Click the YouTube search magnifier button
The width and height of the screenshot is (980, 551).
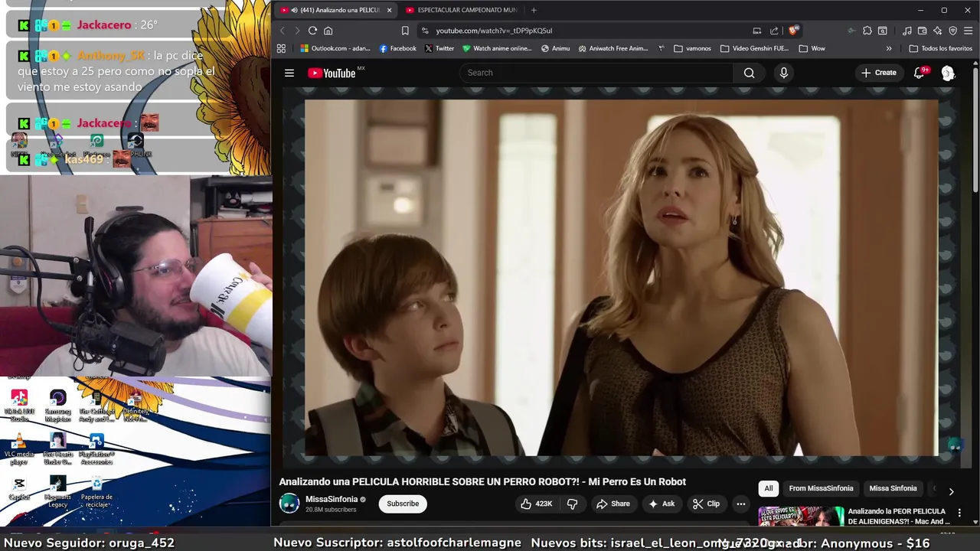(749, 73)
